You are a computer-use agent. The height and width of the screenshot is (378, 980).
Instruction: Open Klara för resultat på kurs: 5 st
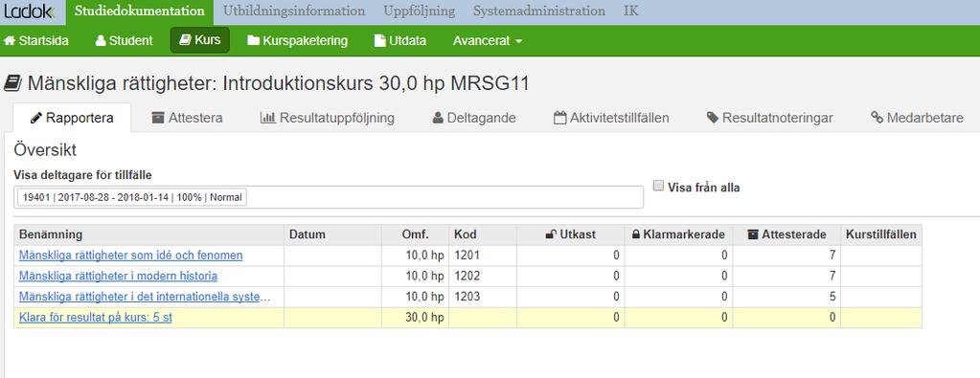96,318
